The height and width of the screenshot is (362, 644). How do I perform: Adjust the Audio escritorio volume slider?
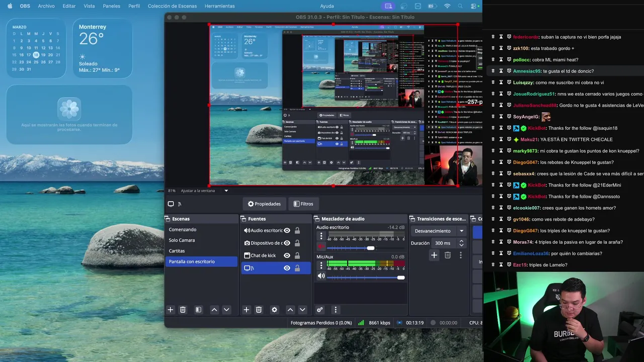pos(370,248)
